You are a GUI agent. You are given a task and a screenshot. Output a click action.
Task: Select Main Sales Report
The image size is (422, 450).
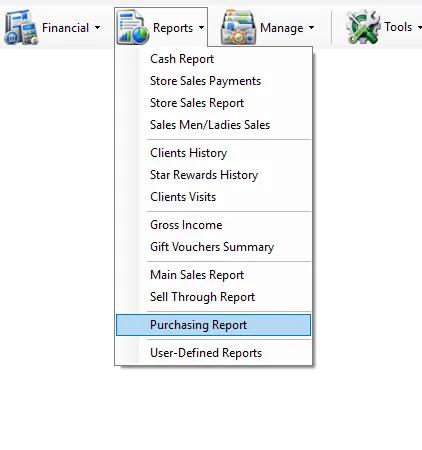213,275
